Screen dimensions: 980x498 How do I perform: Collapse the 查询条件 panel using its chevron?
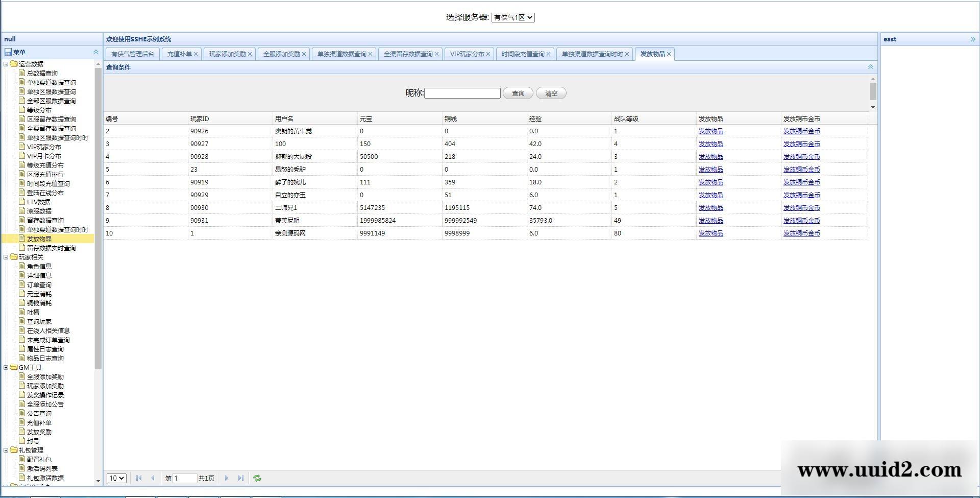[x=870, y=67]
